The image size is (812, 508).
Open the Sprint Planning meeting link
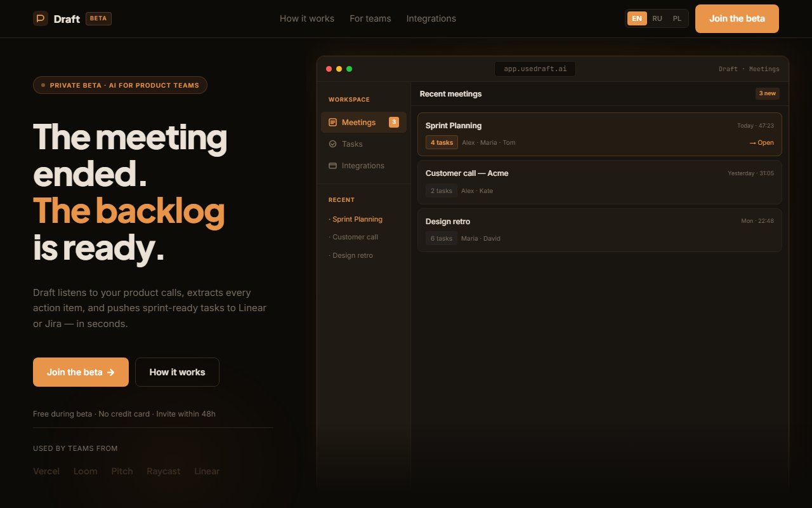(761, 143)
